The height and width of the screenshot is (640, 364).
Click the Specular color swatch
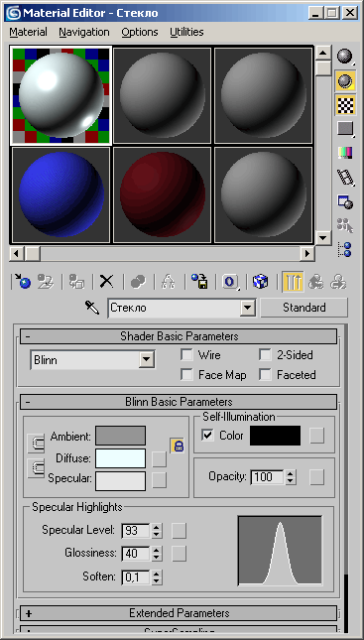(120, 481)
